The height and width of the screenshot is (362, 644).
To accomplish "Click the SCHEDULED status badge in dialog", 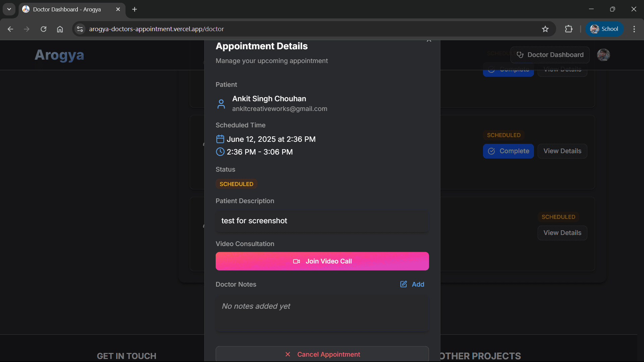I will coord(236,184).
